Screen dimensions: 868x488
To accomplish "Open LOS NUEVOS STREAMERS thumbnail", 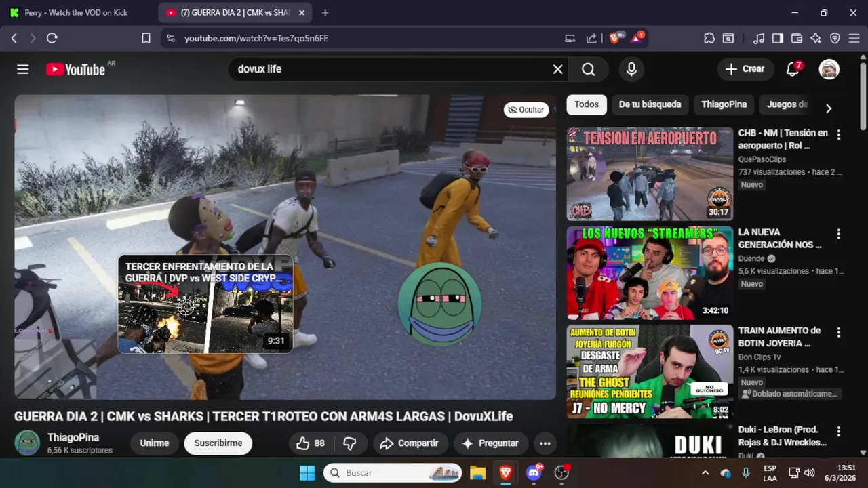I will point(650,272).
